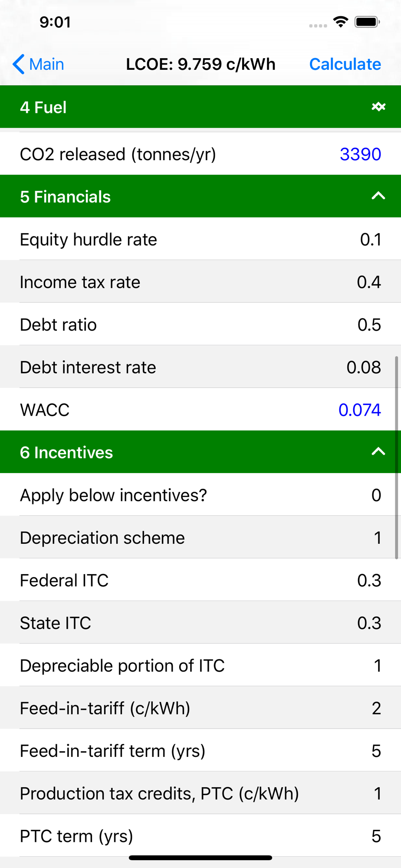Image resolution: width=401 pixels, height=868 pixels.
Task: Collapse the 6 Incentives section chevron
Action: click(378, 452)
